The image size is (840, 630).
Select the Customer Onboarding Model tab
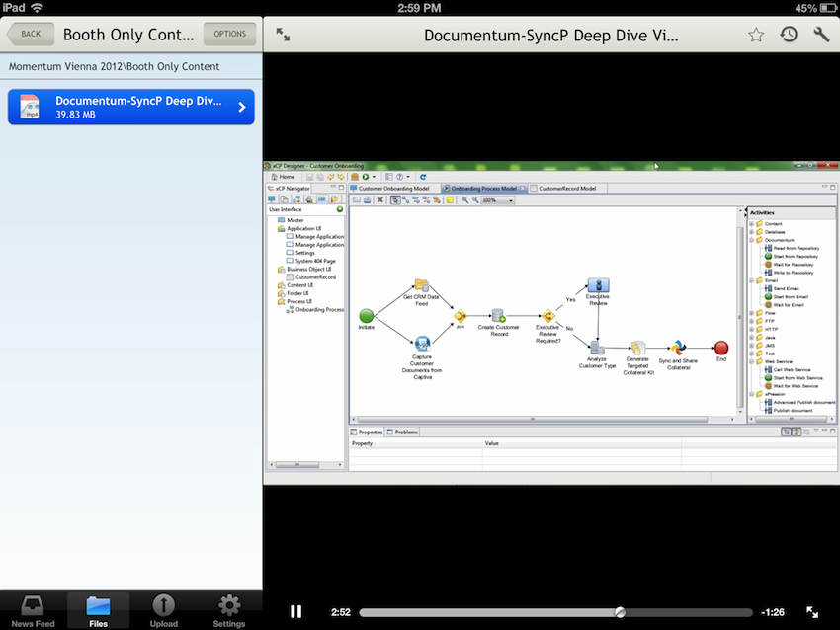tap(395, 189)
